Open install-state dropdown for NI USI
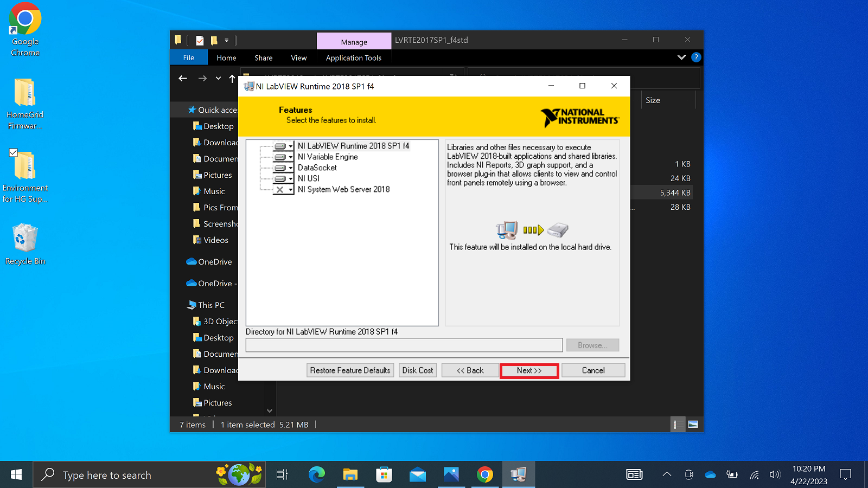The height and width of the screenshot is (488, 868). (x=283, y=178)
